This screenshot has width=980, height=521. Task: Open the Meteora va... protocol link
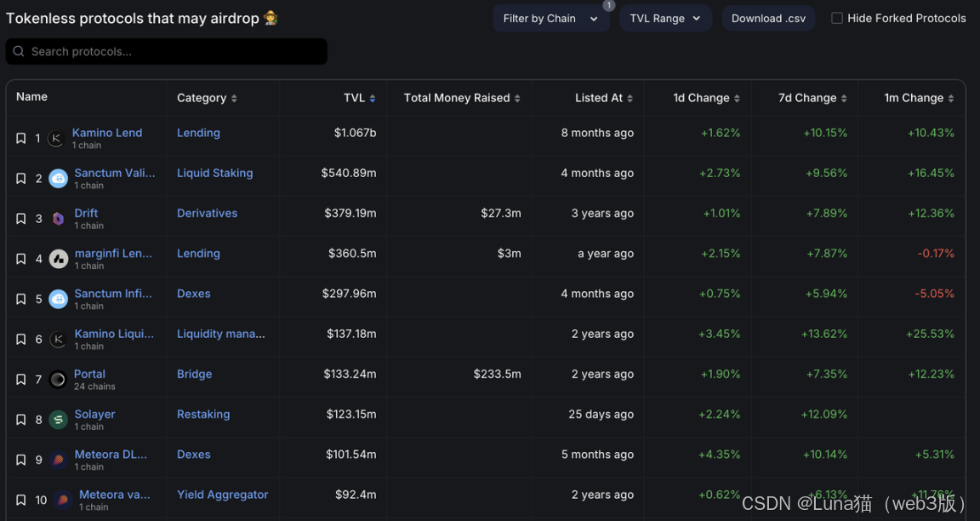pyautogui.click(x=114, y=494)
